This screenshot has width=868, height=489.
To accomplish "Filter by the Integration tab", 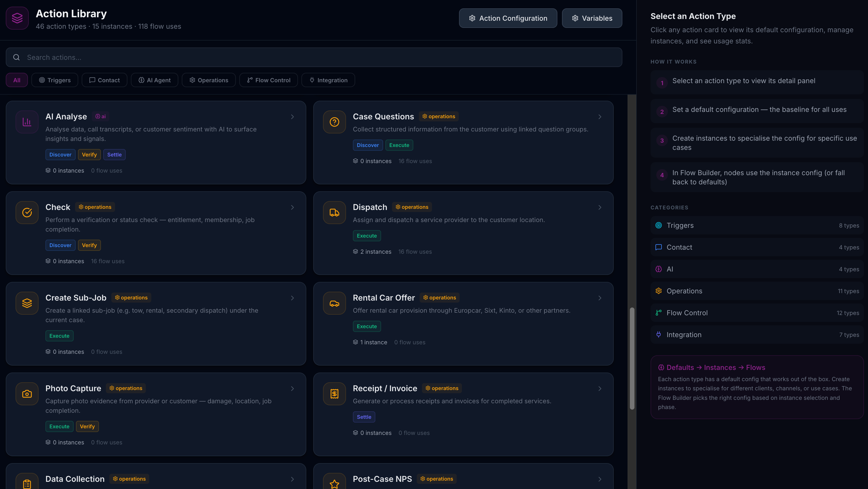I will (x=328, y=80).
